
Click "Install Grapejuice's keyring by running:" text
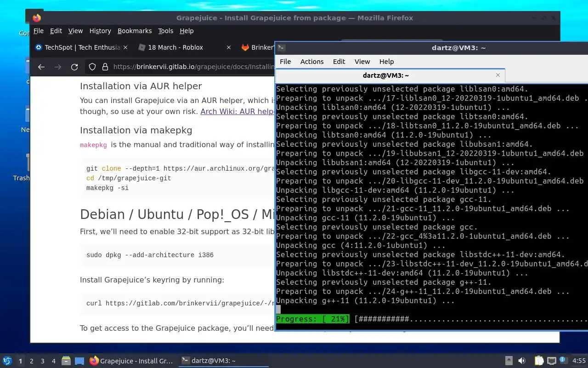(152, 280)
